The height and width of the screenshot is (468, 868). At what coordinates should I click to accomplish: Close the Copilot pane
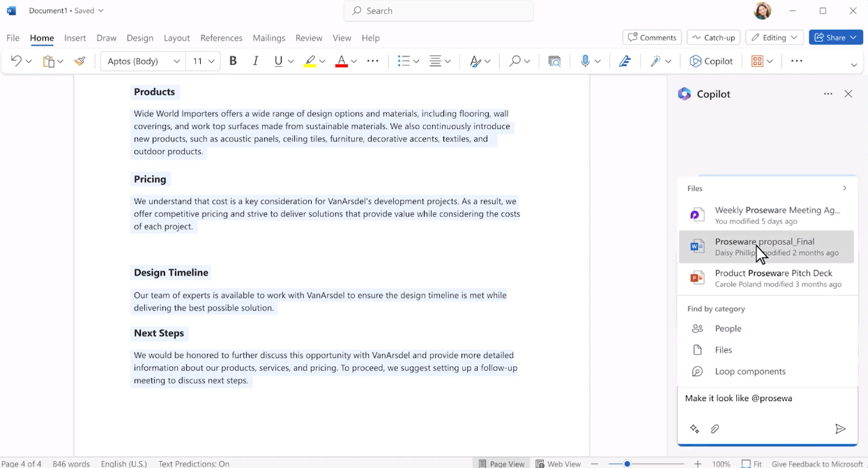848,94
